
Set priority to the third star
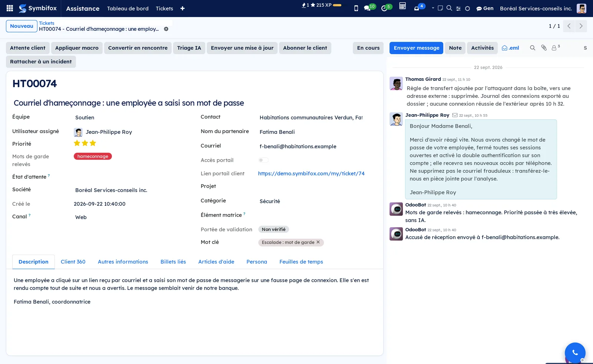[93, 143]
